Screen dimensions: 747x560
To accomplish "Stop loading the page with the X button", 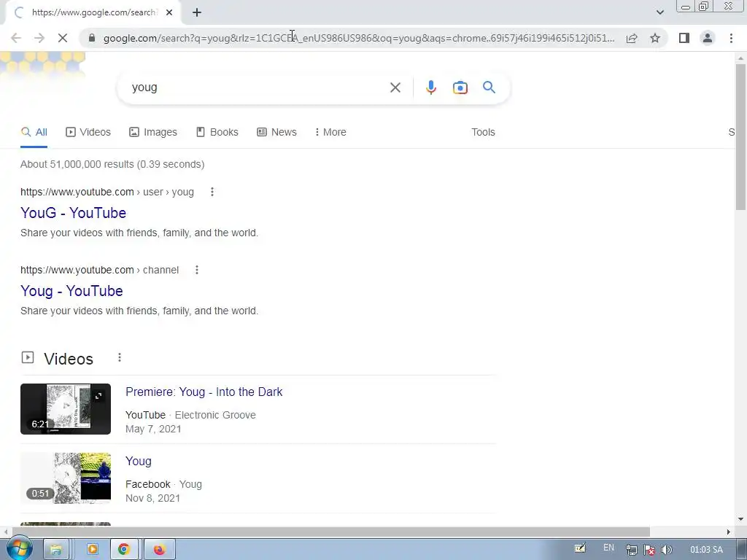I will pos(63,38).
